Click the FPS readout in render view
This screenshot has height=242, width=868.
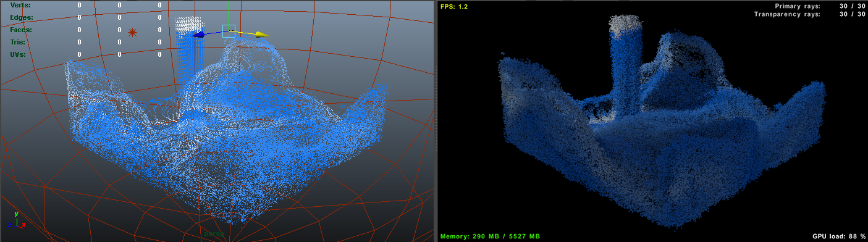tap(454, 6)
